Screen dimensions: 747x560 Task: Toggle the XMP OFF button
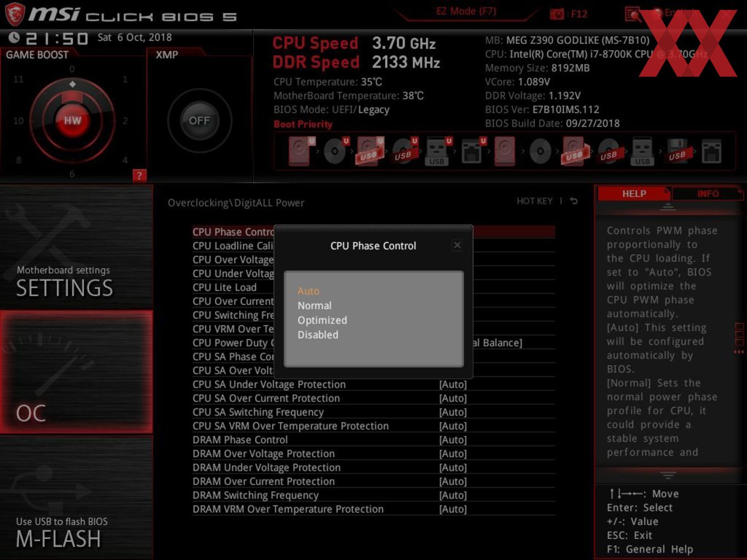click(199, 120)
